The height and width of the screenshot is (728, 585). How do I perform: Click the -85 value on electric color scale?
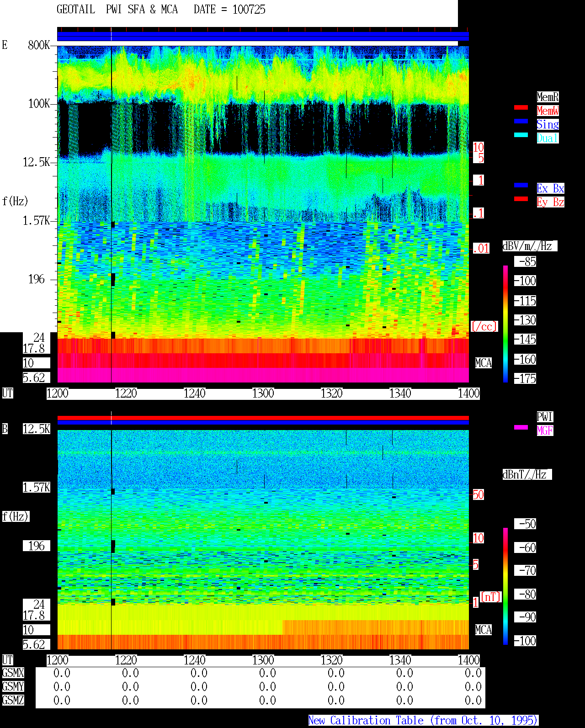pos(526,262)
